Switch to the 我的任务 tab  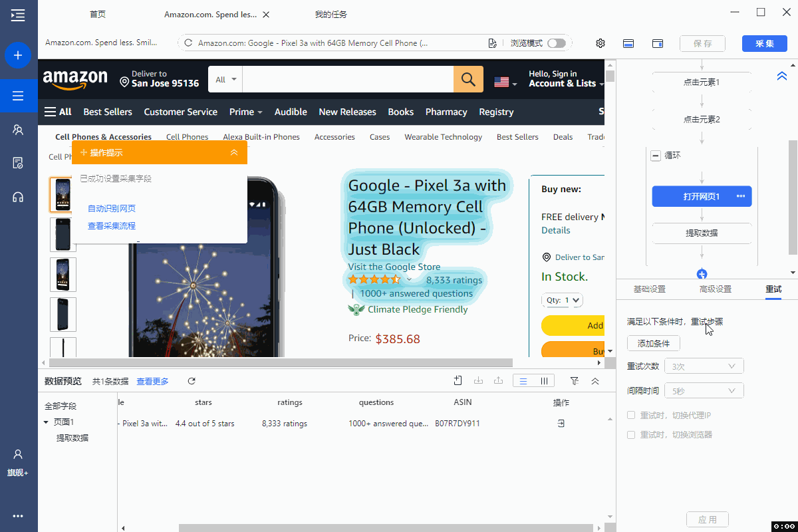(331, 15)
